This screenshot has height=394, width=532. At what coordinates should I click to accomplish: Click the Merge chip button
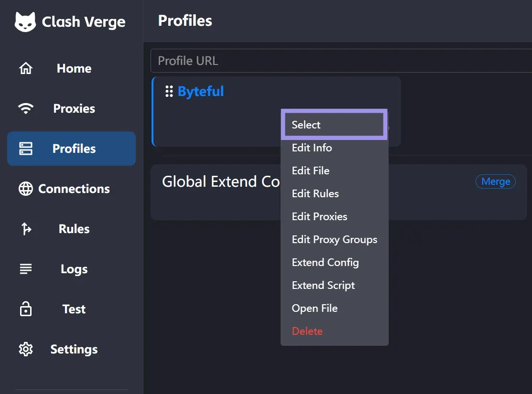tap(495, 181)
